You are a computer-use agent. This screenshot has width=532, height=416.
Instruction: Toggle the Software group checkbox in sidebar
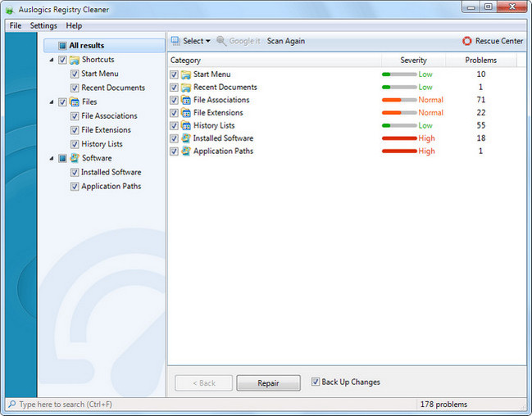62,158
